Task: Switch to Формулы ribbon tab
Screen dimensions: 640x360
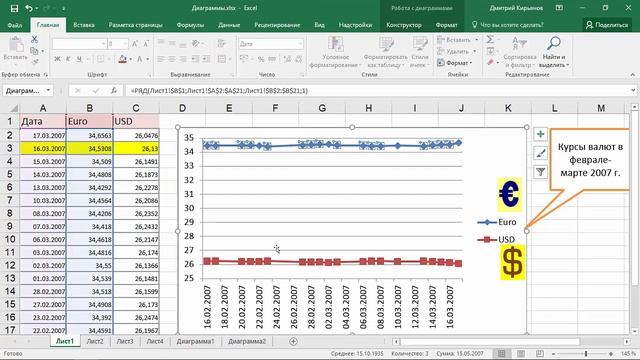Action: (x=190, y=25)
